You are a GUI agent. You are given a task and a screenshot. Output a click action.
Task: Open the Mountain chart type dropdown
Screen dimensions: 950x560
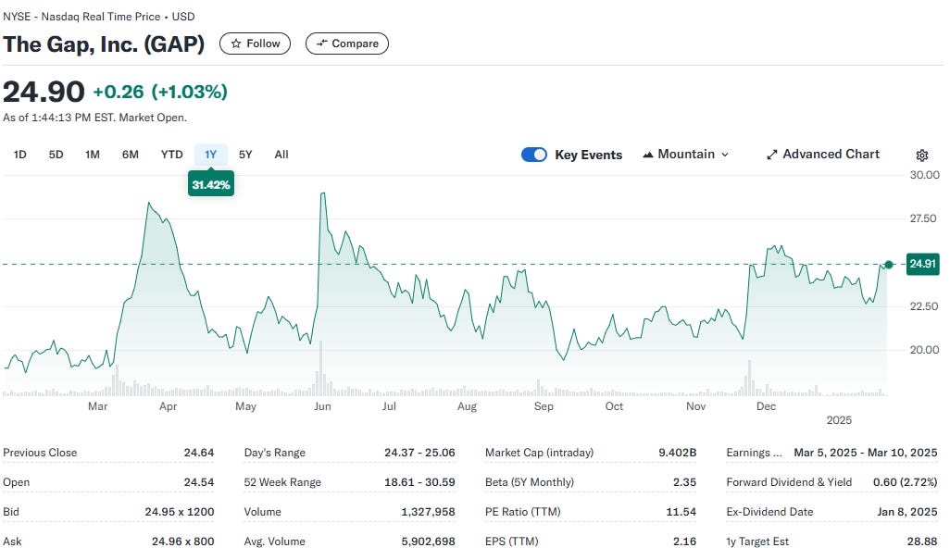686,155
